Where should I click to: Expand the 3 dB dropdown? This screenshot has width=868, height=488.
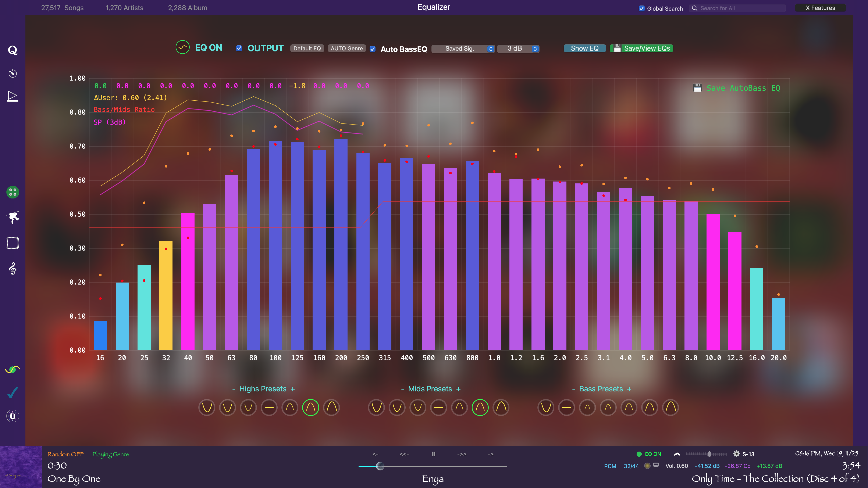[x=518, y=49]
